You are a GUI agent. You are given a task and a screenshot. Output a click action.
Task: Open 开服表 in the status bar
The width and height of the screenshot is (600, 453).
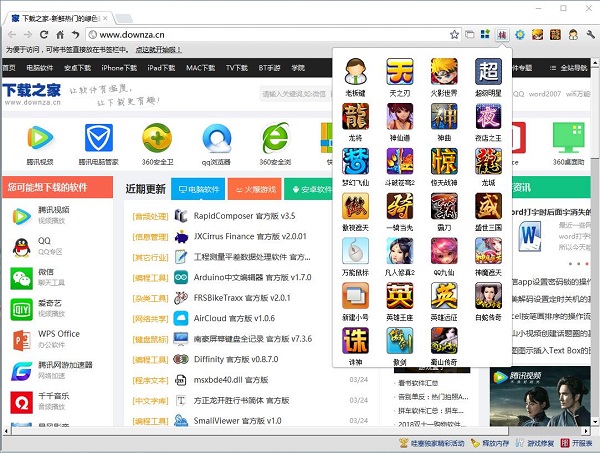(576, 443)
